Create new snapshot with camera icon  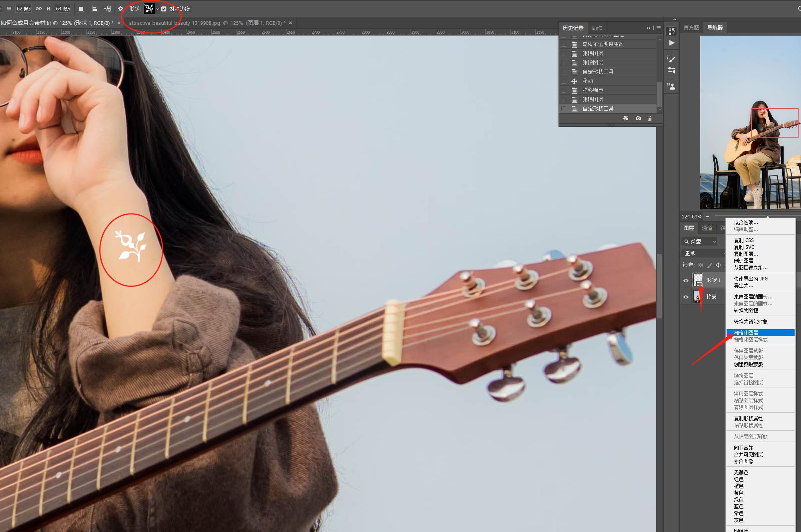[638, 118]
